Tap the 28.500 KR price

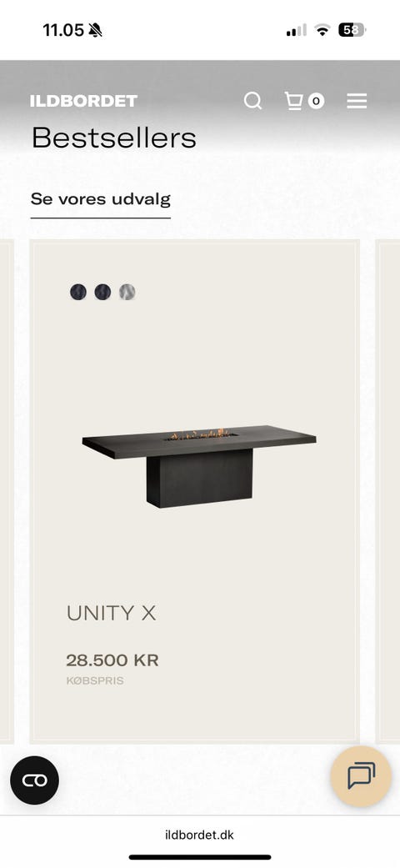click(112, 660)
